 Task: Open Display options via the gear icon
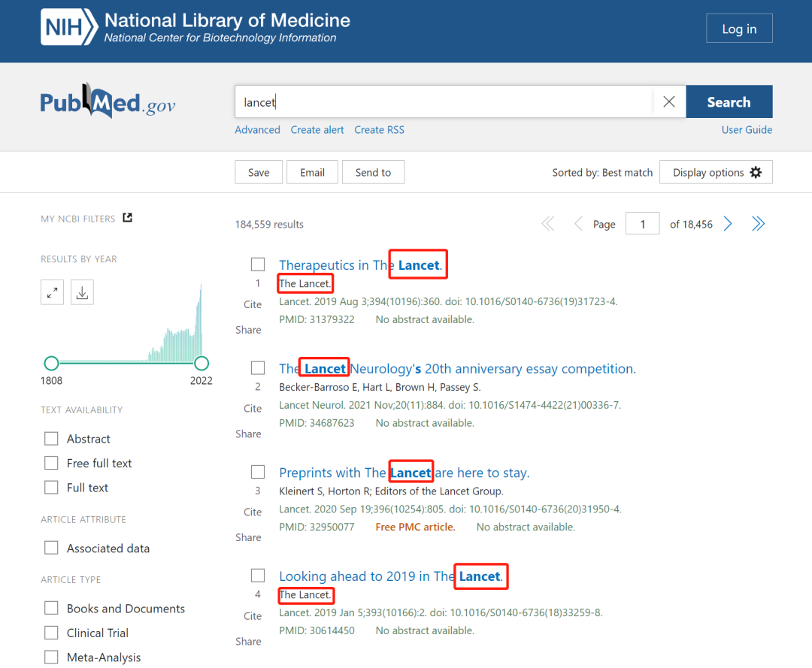click(x=714, y=172)
